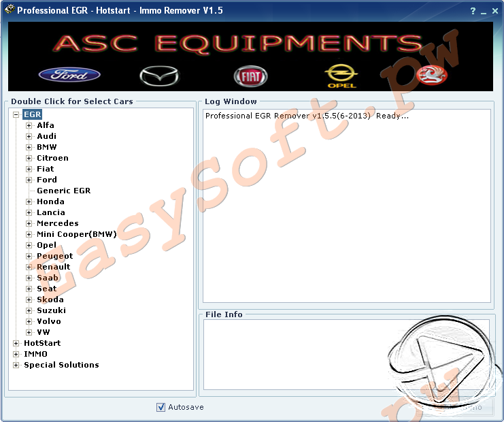504x422 pixels.
Task: Select the IMMO tree label
Action: point(35,354)
